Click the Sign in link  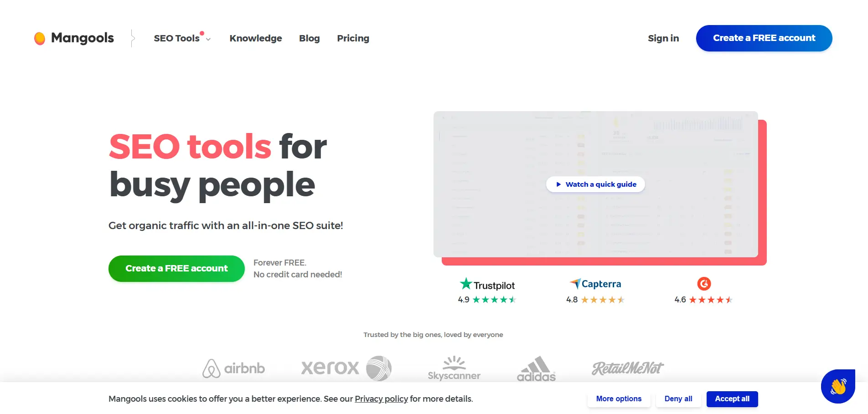[663, 38]
